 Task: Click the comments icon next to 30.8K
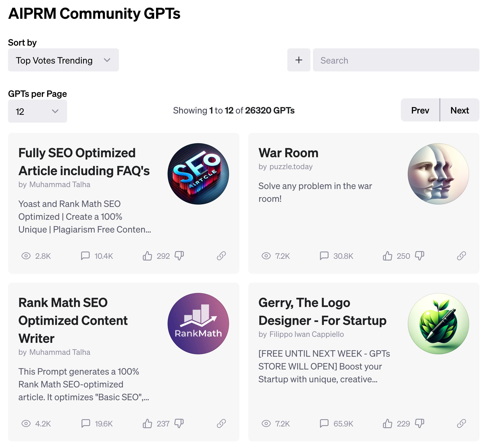point(324,256)
